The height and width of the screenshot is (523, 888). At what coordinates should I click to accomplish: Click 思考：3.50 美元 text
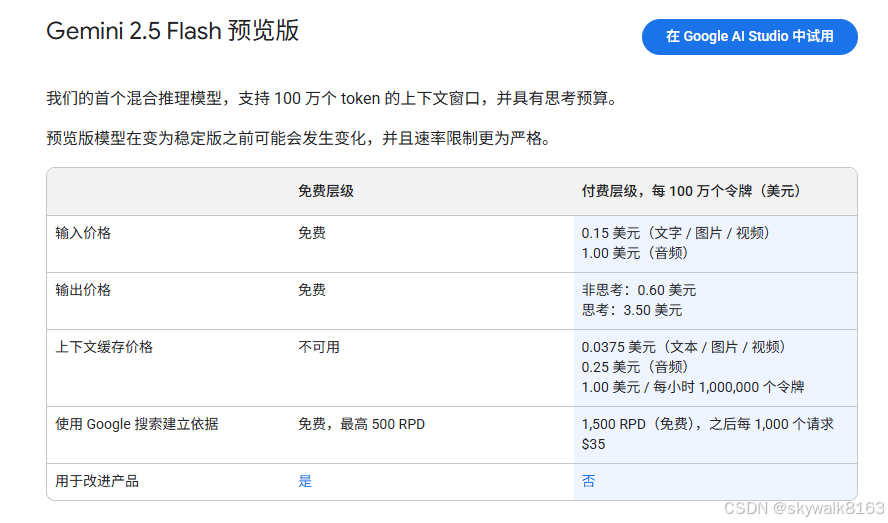tap(632, 310)
